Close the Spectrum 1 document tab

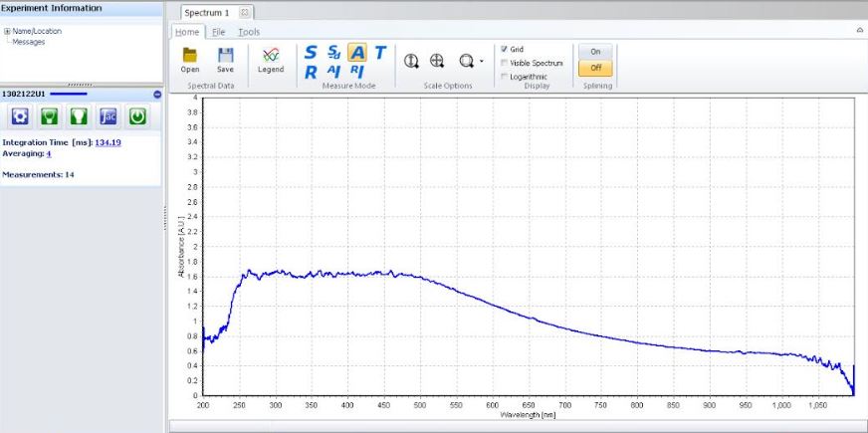[x=245, y=13]
